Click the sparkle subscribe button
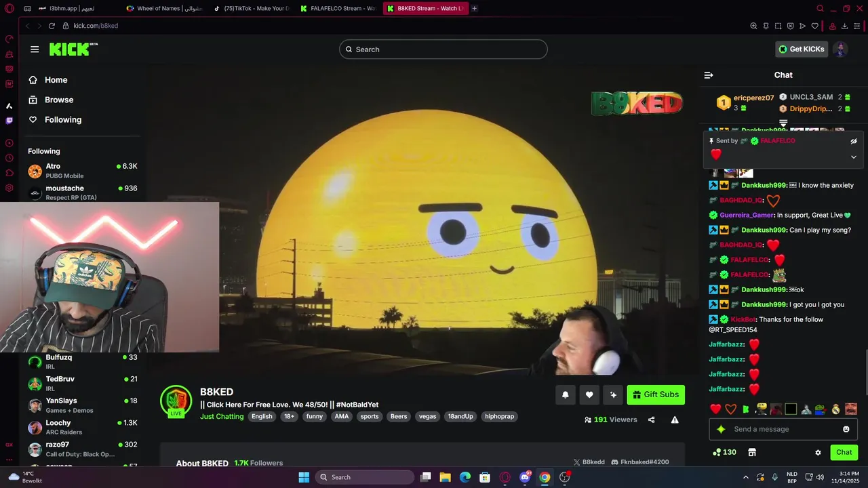This screenshot has width=868, height=488. pos(613,395)
